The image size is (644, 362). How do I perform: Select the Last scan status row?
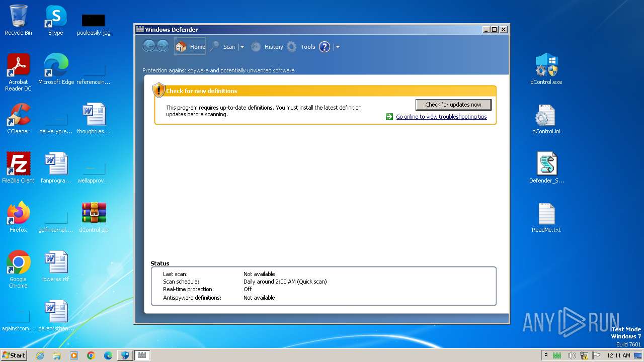(219, 274)
